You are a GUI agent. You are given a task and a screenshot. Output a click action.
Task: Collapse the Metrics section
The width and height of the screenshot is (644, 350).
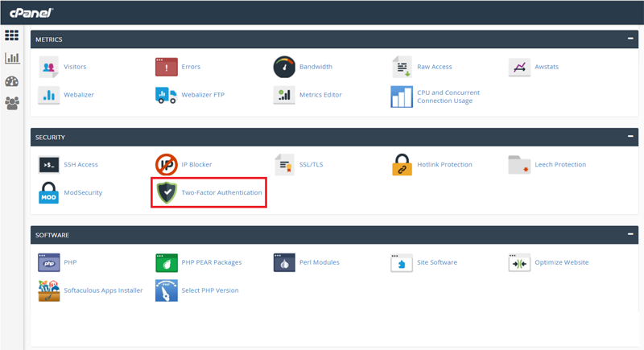pos(630,39)
